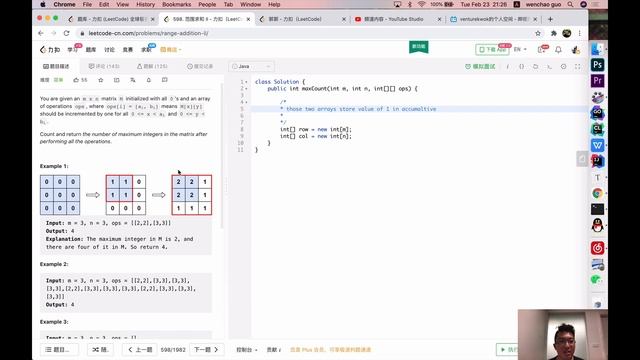
Task: Collapse the comment fold arrow on line 4
Action: (247, 102)
